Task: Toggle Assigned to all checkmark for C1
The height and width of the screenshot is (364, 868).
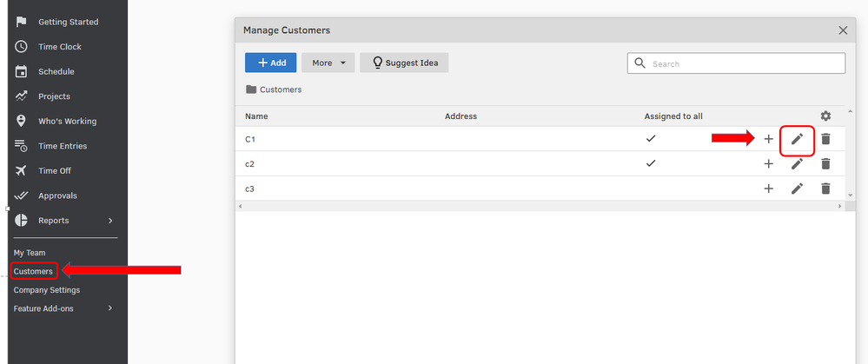Action: [x=651, y=138]
